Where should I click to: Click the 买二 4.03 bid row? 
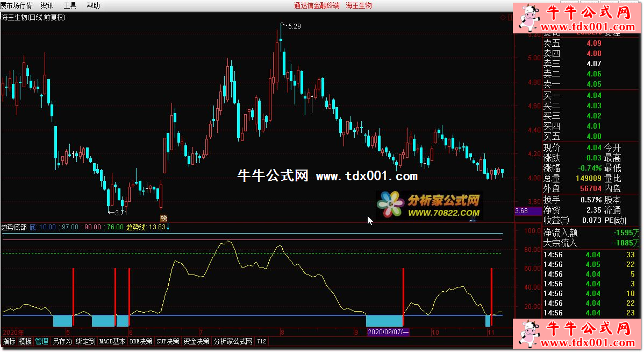(572, 105)
